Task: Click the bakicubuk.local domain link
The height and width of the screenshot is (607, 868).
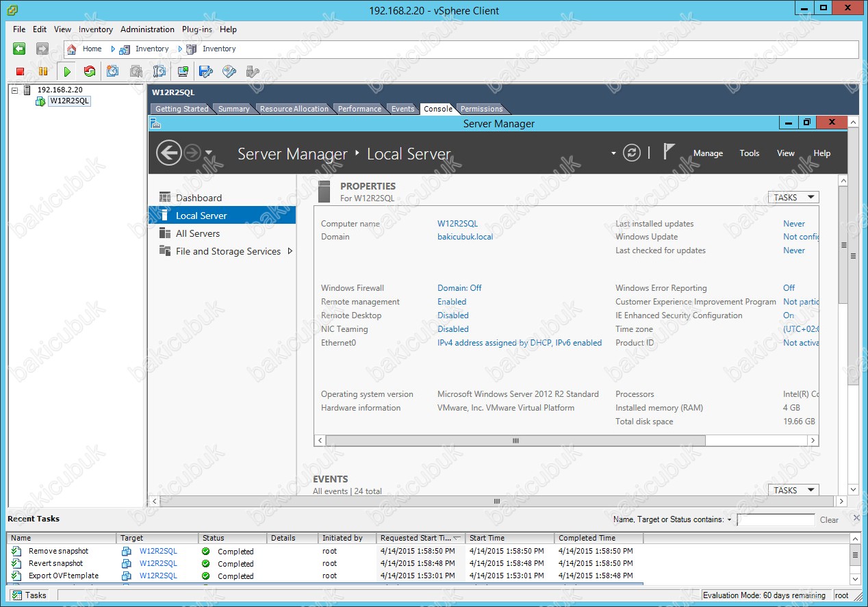Action: (465, 237)
